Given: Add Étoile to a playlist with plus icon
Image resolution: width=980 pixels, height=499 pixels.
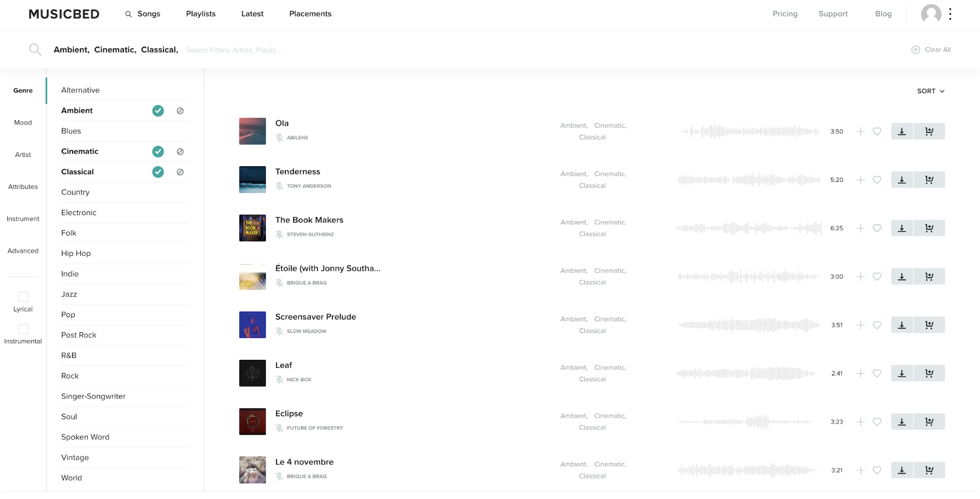Looking at the screenshot, I should [x=860, y=276].
